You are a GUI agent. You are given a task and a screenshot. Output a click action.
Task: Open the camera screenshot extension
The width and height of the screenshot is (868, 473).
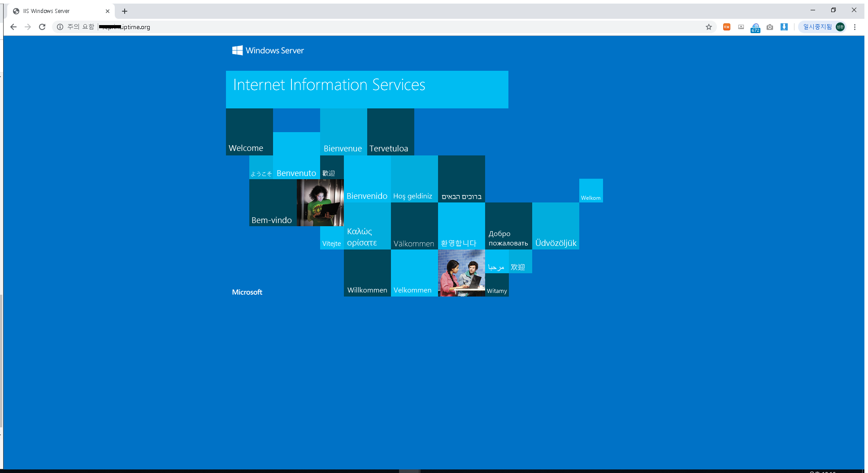coord(770,27)
